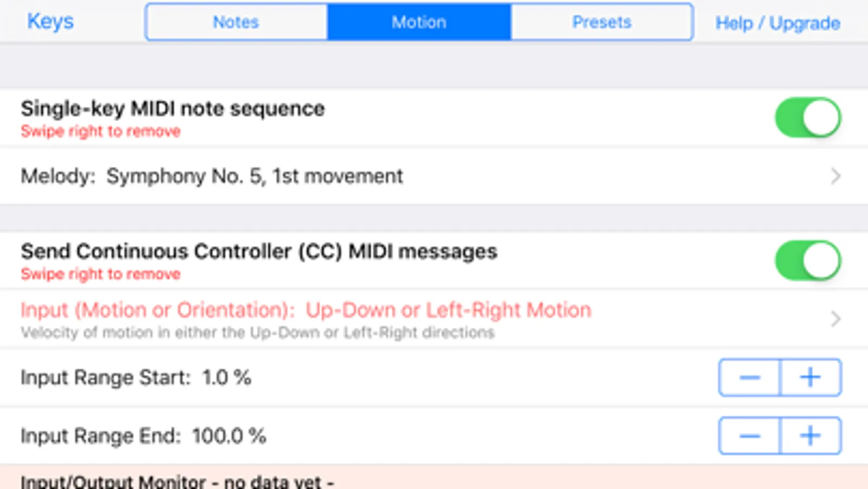Decrease Input Range End with minus button

pos(750,436)
